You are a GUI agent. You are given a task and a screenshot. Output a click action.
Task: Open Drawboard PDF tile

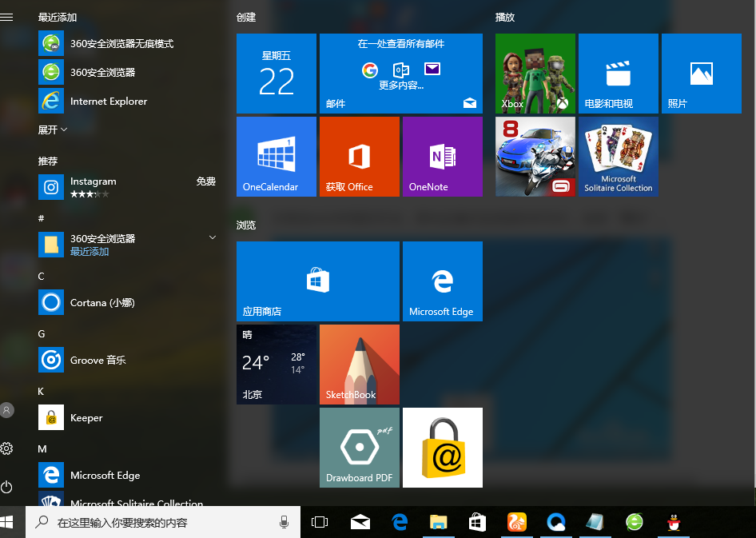(359, 447)
